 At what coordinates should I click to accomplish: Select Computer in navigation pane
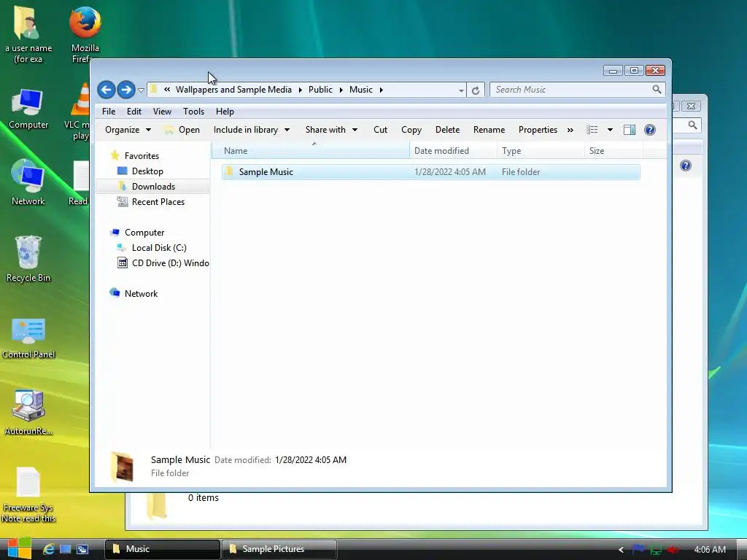[144, 233]
